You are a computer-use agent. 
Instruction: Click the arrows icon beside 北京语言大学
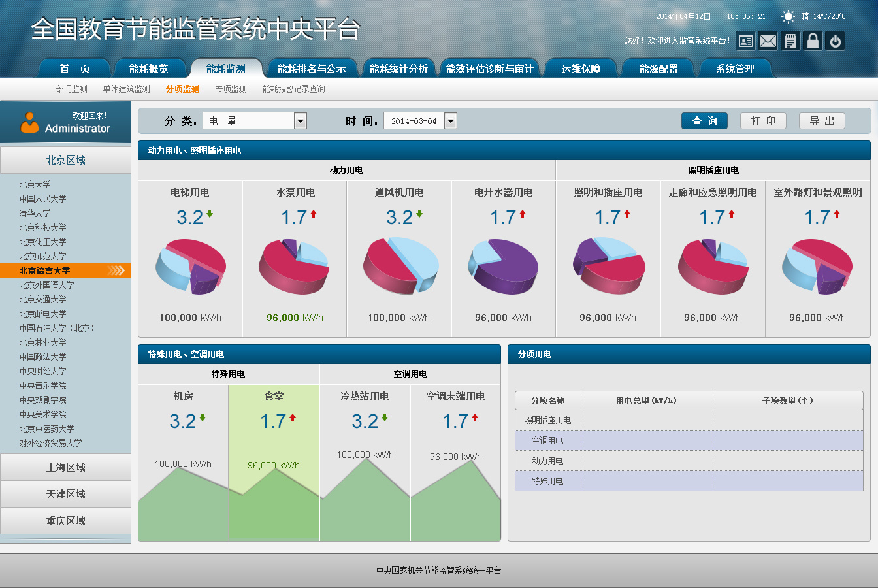116,270
